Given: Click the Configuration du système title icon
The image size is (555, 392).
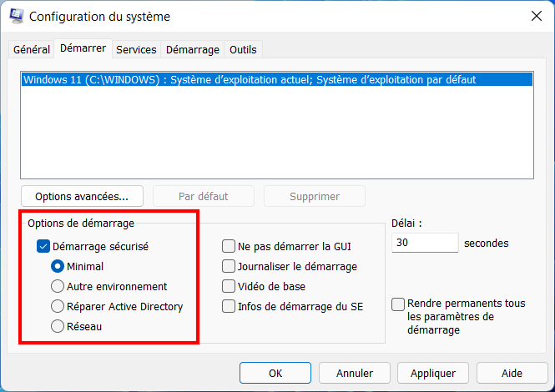Looking at the screenshot, I should click(x=17, y=16).
